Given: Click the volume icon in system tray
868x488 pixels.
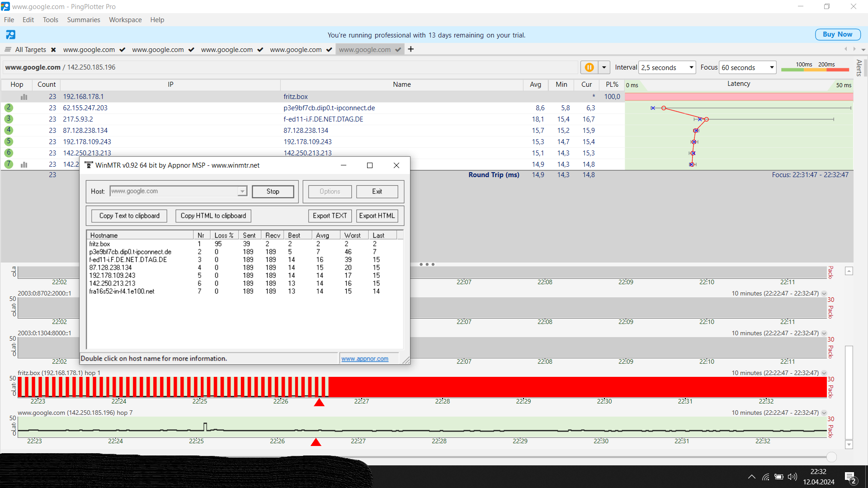Looking at the screenshot, I should [x=792, y=477].
